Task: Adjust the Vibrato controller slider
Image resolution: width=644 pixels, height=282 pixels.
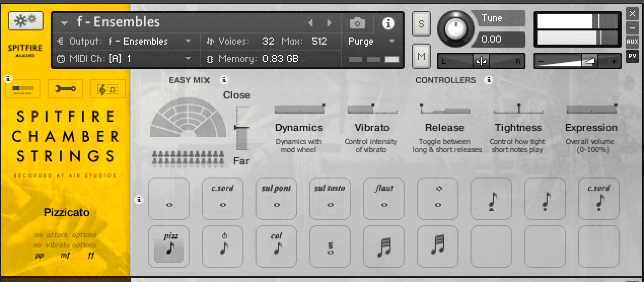Action: 372,109
